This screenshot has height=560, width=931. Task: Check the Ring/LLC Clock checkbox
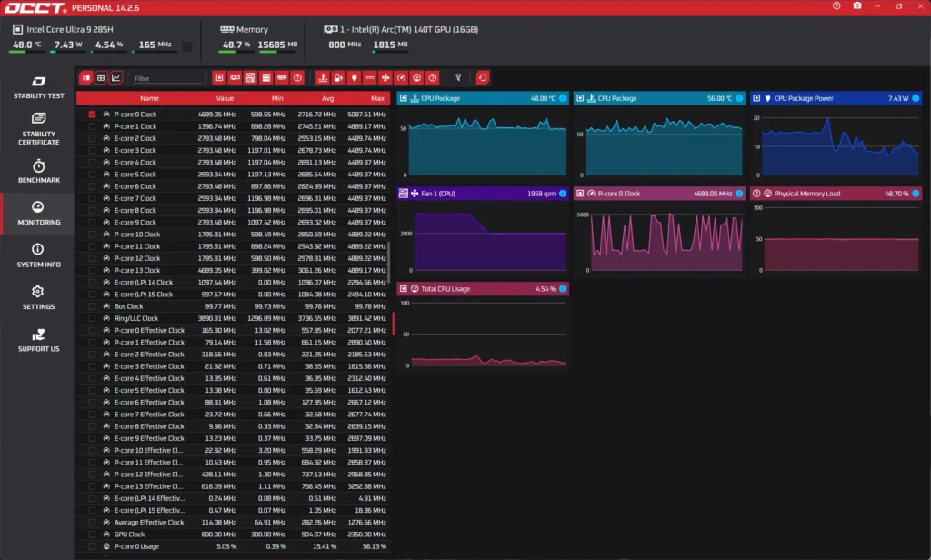tap(92, 318)
